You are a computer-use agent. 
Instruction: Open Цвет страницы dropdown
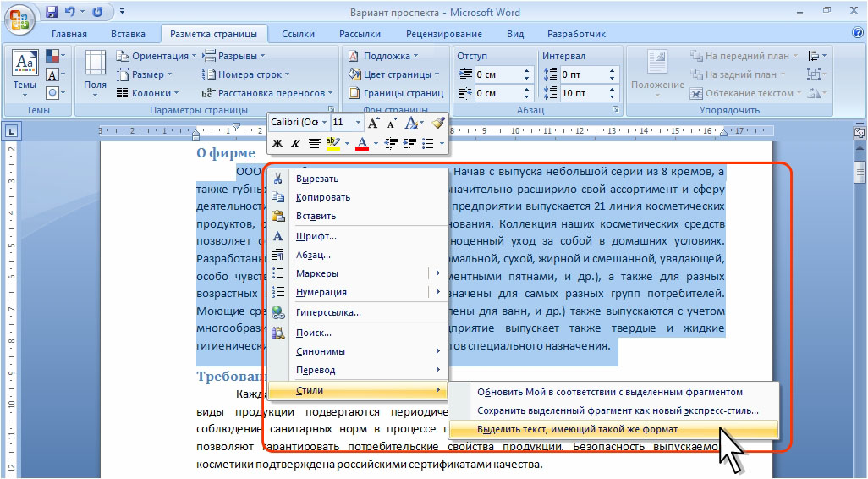(x=393, y=74)
